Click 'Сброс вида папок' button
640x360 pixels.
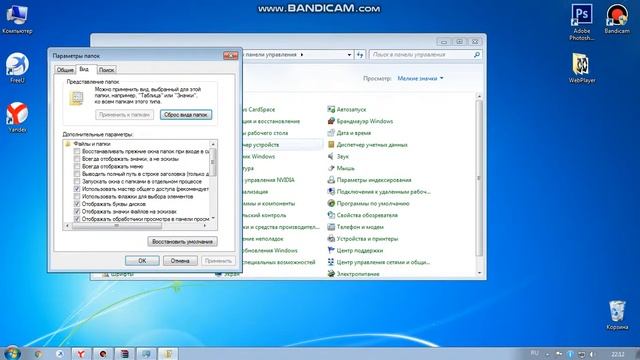click(186, 115)
